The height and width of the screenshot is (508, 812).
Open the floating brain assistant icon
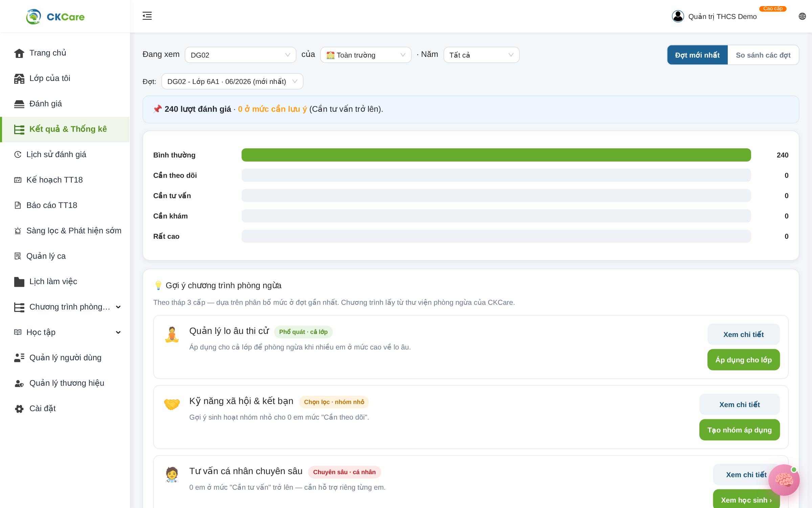click(784, 480)
